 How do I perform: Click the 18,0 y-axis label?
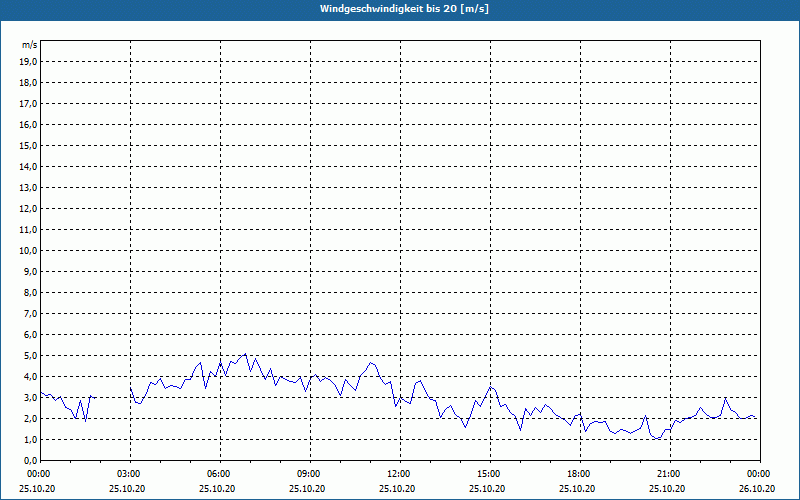28,83
